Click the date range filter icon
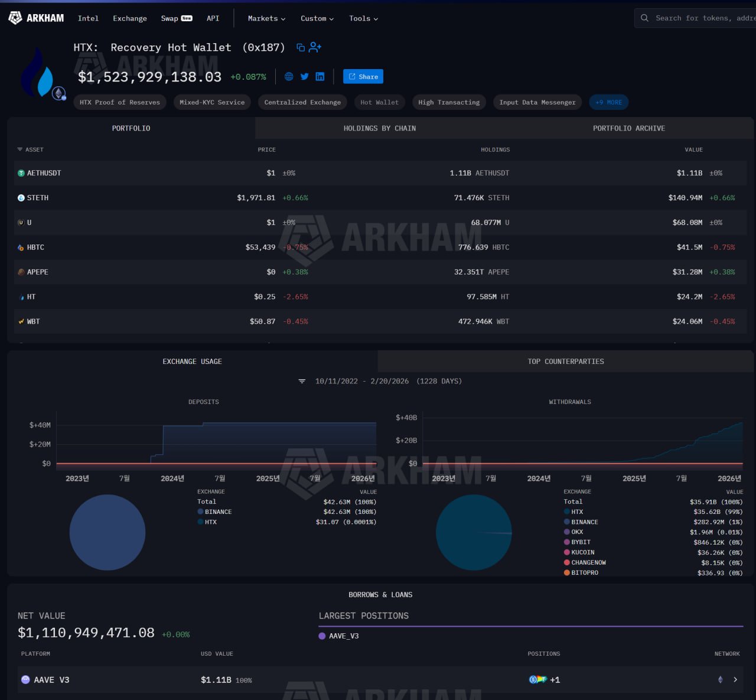 coord(302,382)
